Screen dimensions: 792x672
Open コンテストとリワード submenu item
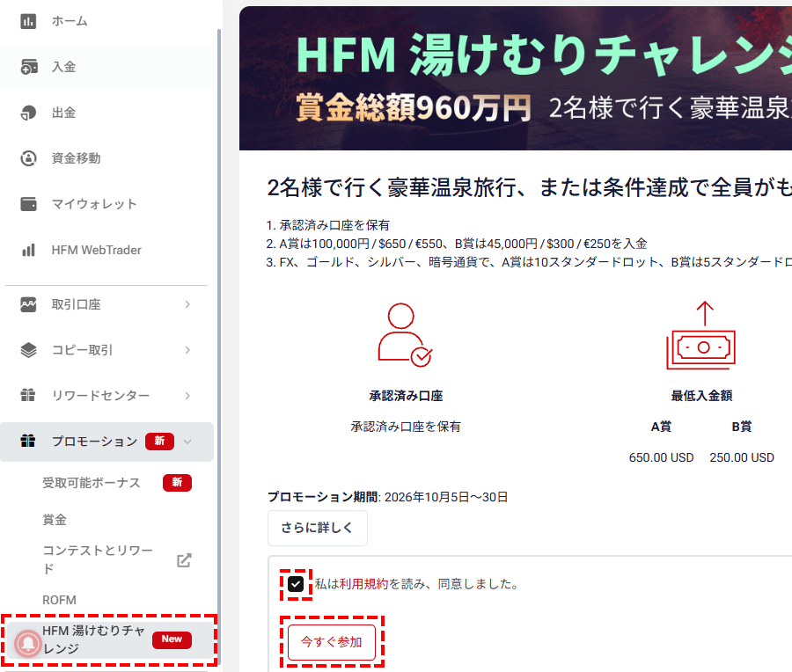[98, 559]
